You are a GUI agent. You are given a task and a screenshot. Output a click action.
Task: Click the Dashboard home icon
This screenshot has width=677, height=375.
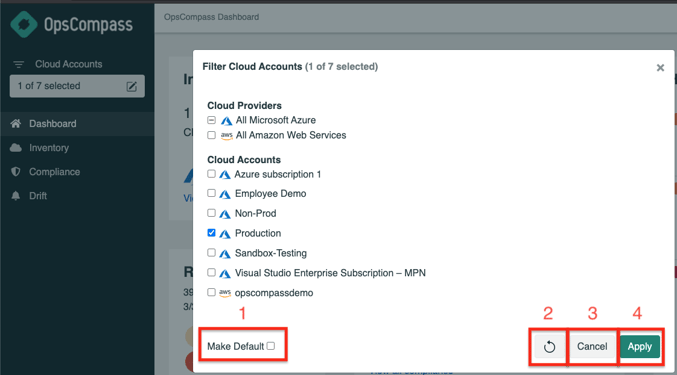(x=16, y=124)
